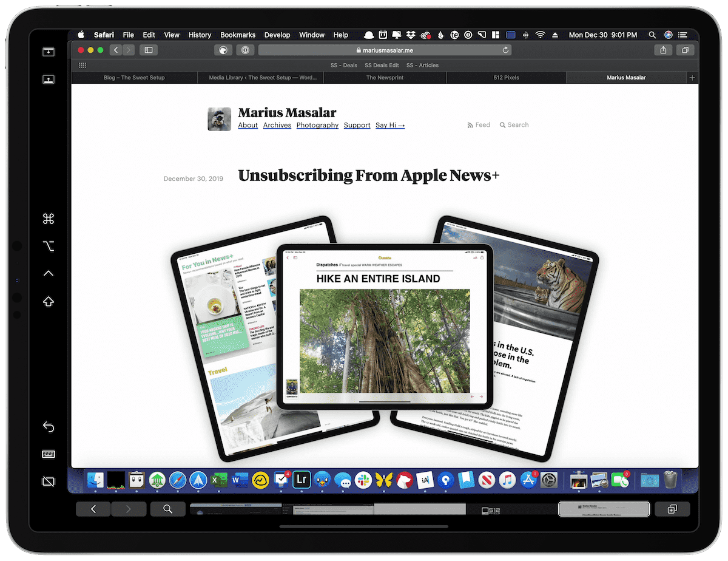Tap Touch Bar search magnifier button
This screenshot has height=561, width=728.
click(x=167, y=509)
